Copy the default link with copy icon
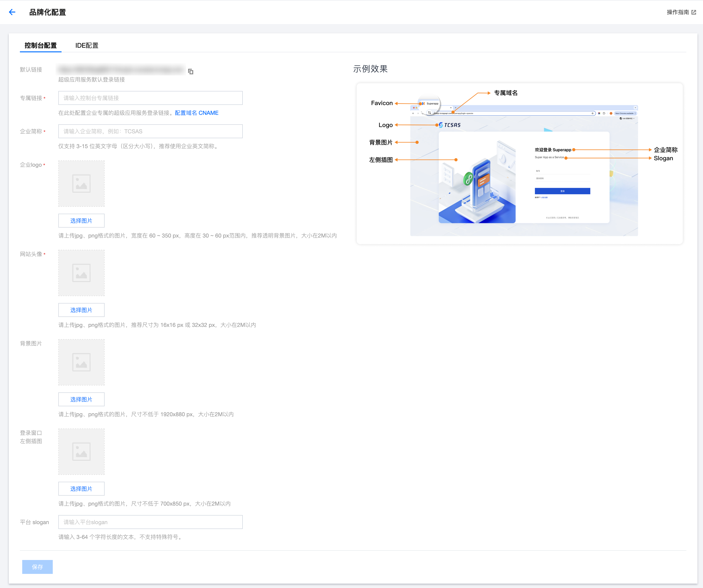The image size is (703, 588). point(190,71)
